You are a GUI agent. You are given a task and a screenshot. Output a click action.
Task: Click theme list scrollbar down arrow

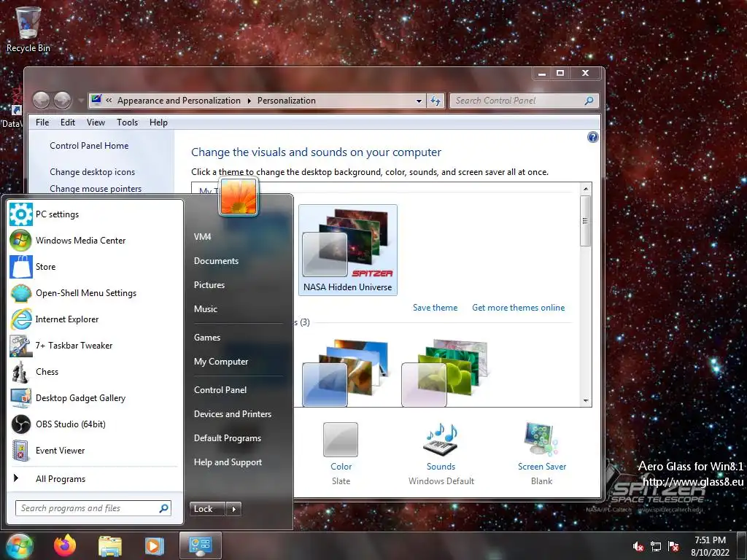click(x=586, y=401)
